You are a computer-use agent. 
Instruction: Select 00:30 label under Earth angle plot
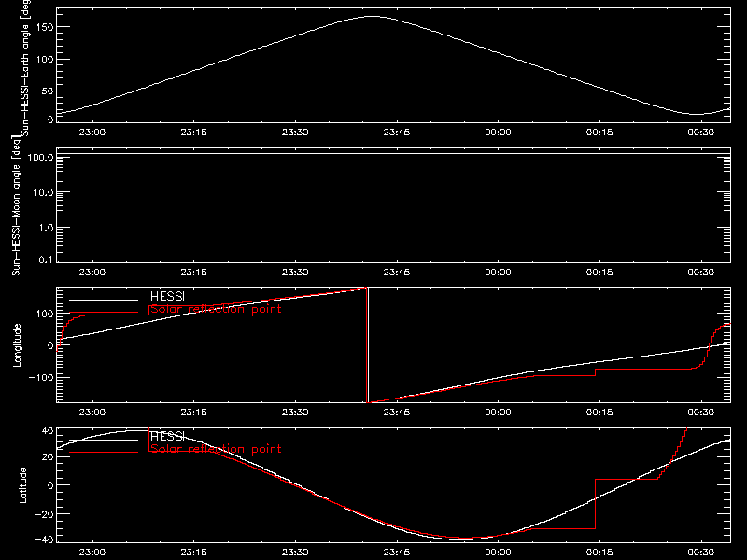click(701, 133)
